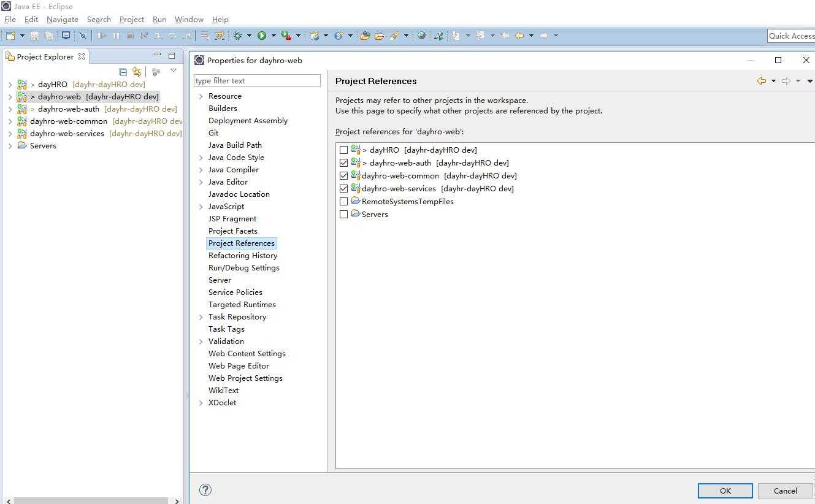The height and width of the screenshot is (504, 815).
Task: Expand the dayHRO project in Project Explorer
Action: coord(10,85)
